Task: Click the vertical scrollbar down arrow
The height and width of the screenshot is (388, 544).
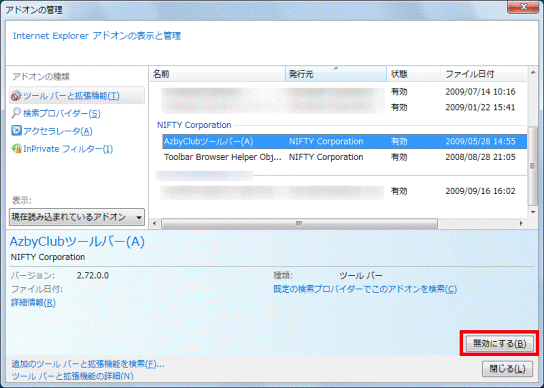Action: coord(533,212)
